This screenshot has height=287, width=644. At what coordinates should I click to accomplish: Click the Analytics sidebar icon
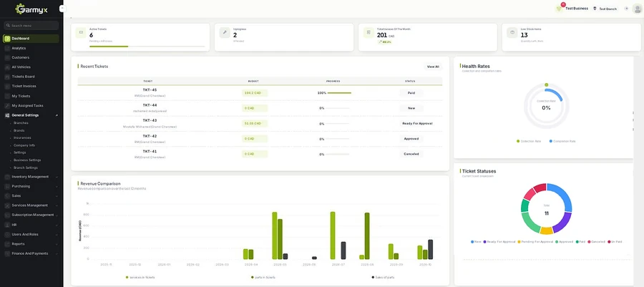point(7,48)
